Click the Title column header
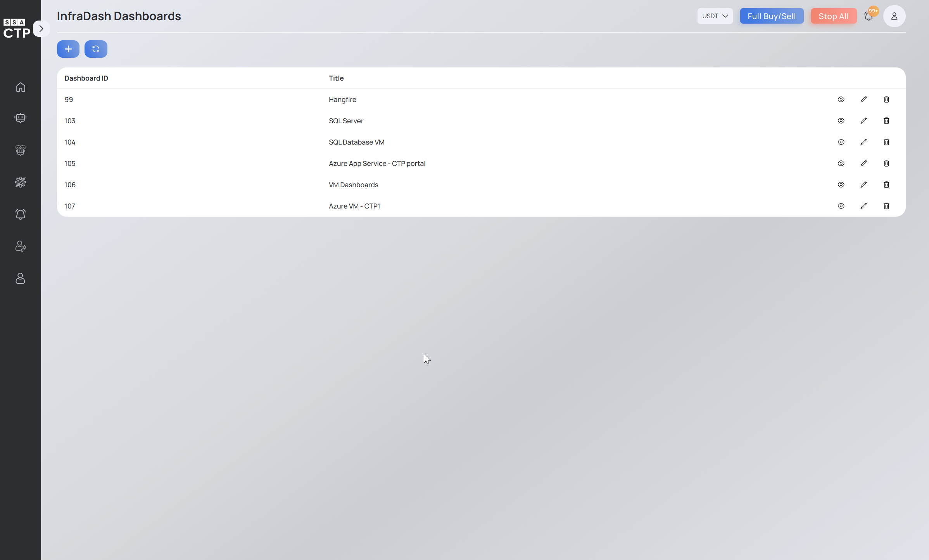The height and width of the screenshot is (560, 929). click(x=336, y=78)
